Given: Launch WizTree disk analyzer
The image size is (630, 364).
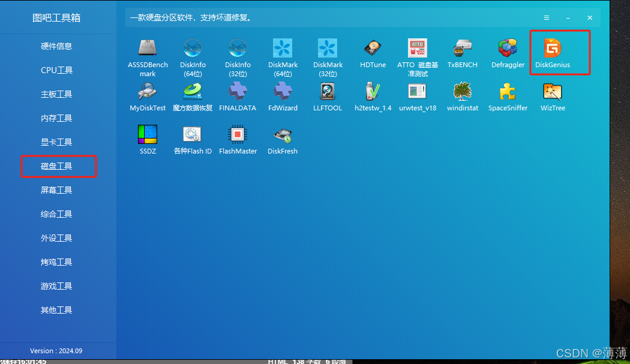Looking at the screenshot, I should coord(553,97).
